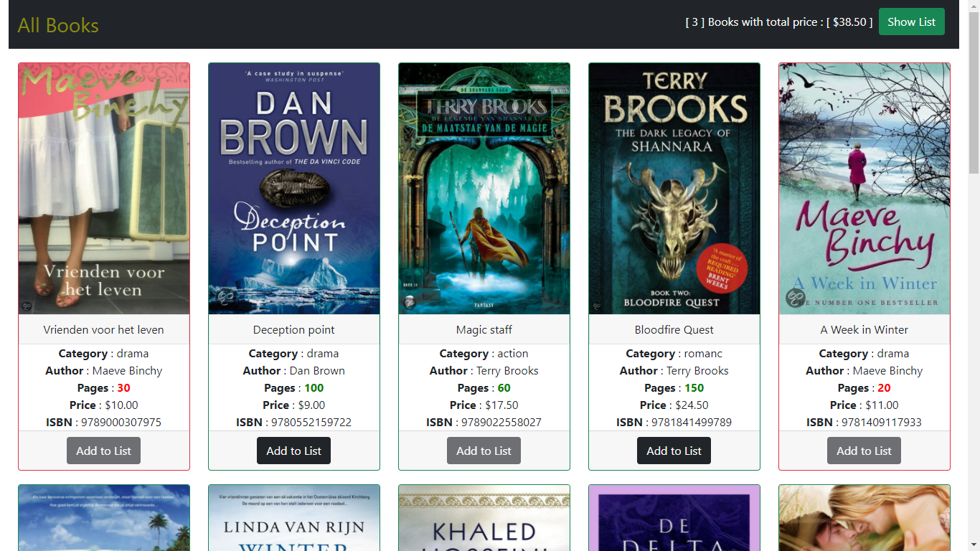This screenshot has width=980, height=551.
Task: Open the Show List button
Action: [x=911, y=22]
